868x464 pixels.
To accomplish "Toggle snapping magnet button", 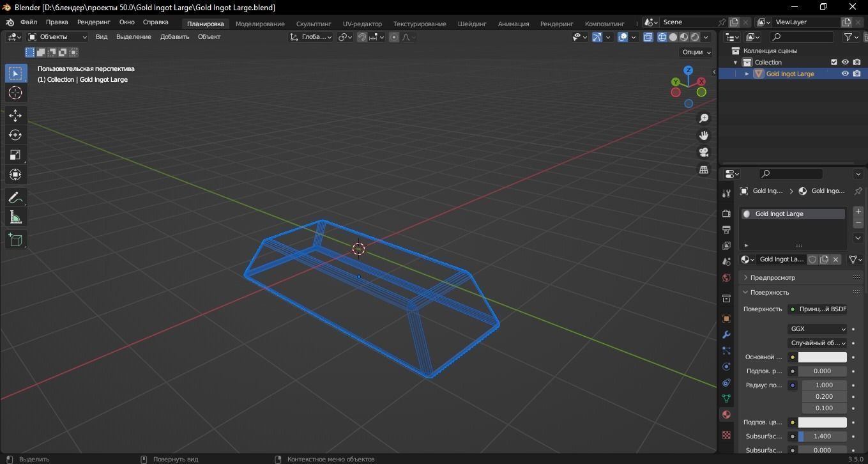I will coord(362,37).
